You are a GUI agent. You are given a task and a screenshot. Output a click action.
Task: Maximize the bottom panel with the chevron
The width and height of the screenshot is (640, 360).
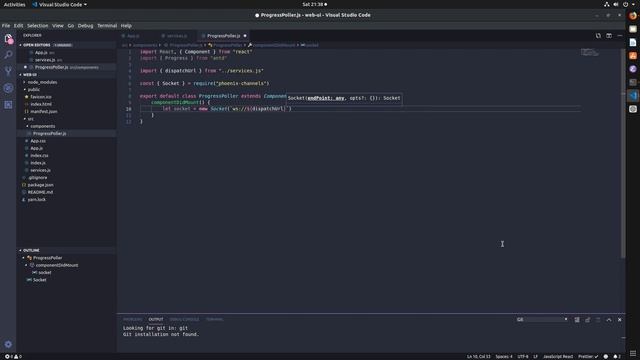pos(609,320)
